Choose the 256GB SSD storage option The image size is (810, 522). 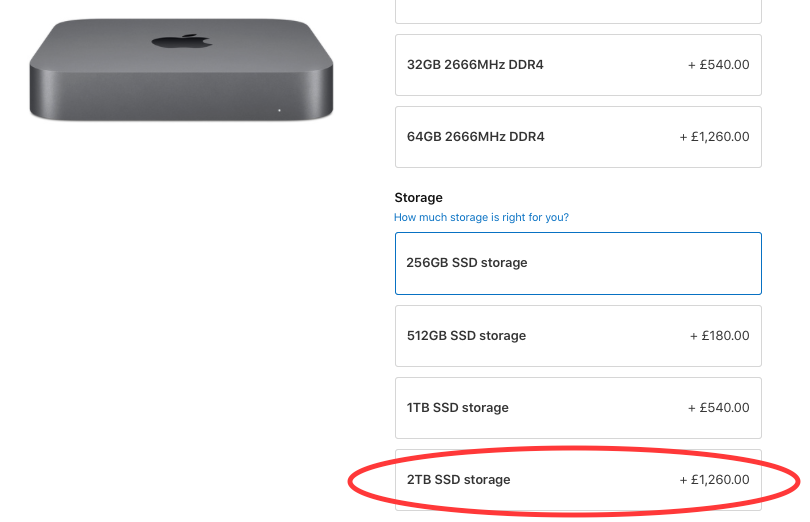(578, 264)
